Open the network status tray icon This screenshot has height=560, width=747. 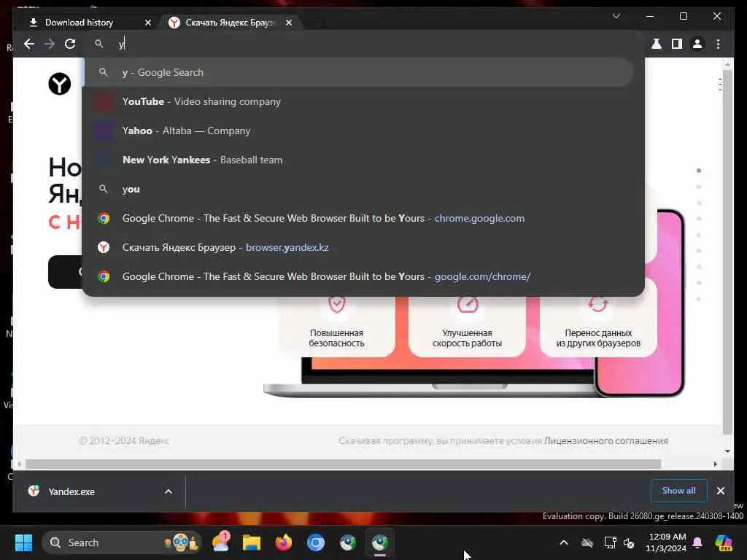pos(610,542)
